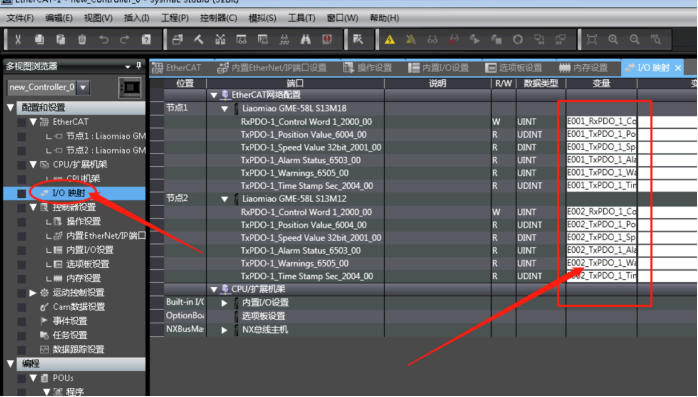
Task: Click the E001_RxPDO_1 variable field
Action: pyautogui.click(x=601, y=122)
